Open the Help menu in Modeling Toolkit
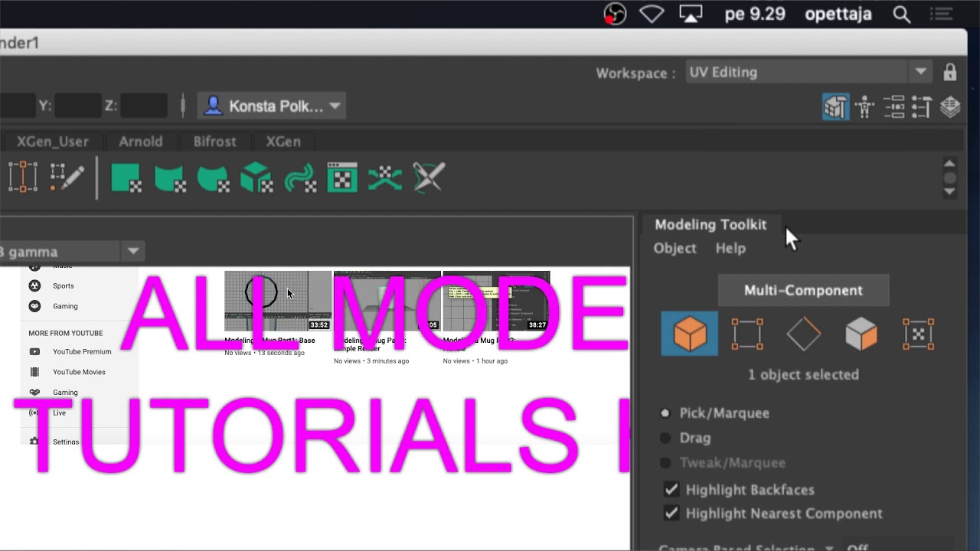This screenshot has height=551, width=980. [x=730, y=248]
